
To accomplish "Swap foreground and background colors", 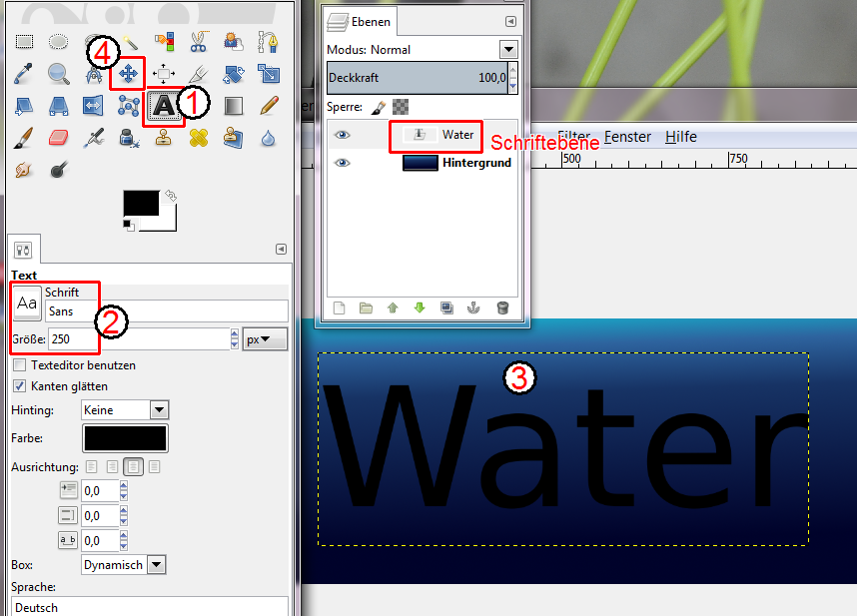I will 171,195.
